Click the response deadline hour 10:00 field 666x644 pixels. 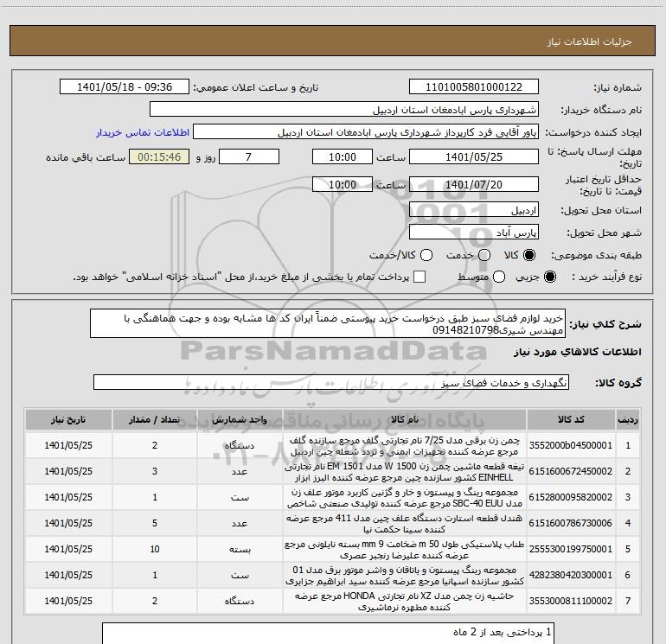343,157
